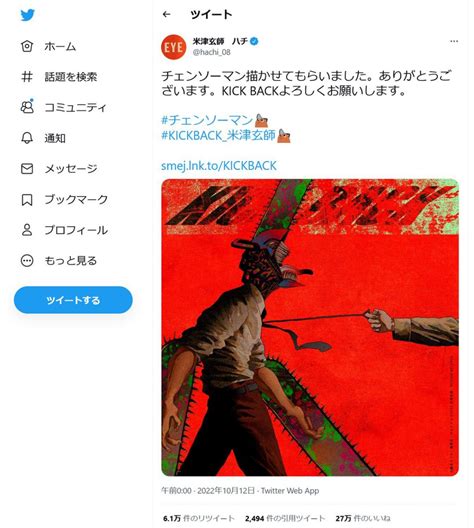The width and height of the screenshot is (474, 528).
Task: Open the smej.lnk.to/KICKBACK link
Action: click(219, 166)
